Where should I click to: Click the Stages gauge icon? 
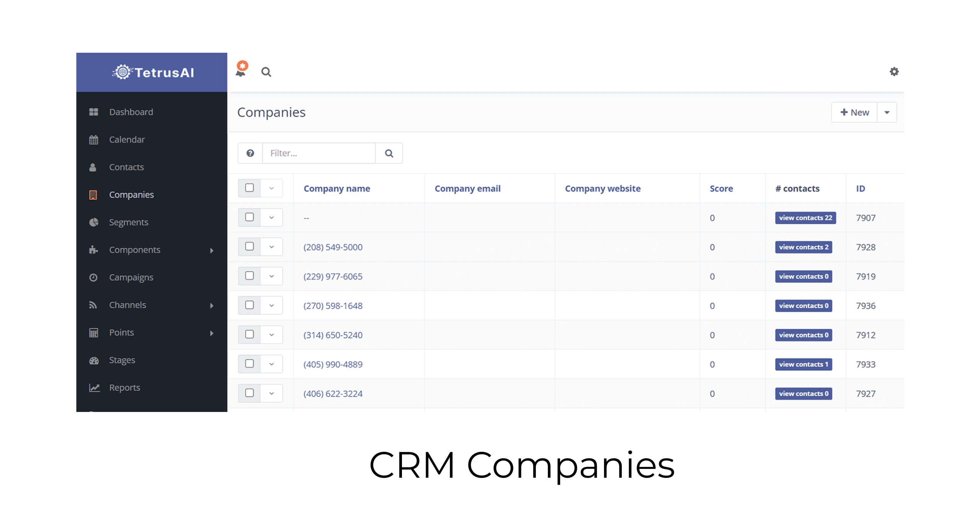94,360
